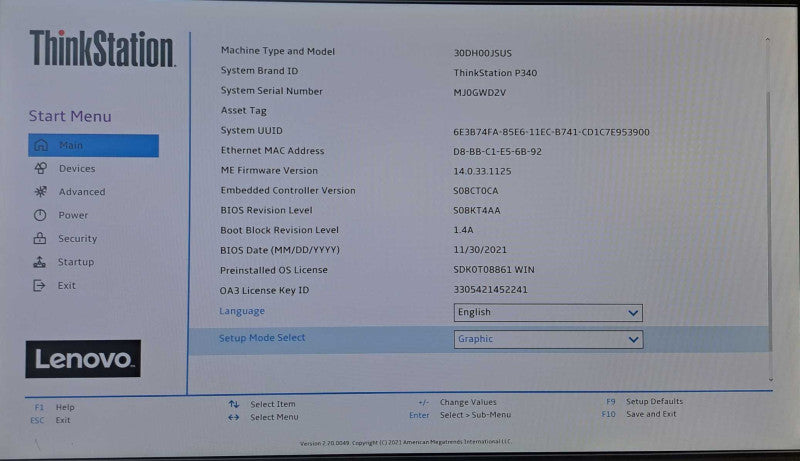
Task: Click the System Serial Number label
Action: coord(272,91)
